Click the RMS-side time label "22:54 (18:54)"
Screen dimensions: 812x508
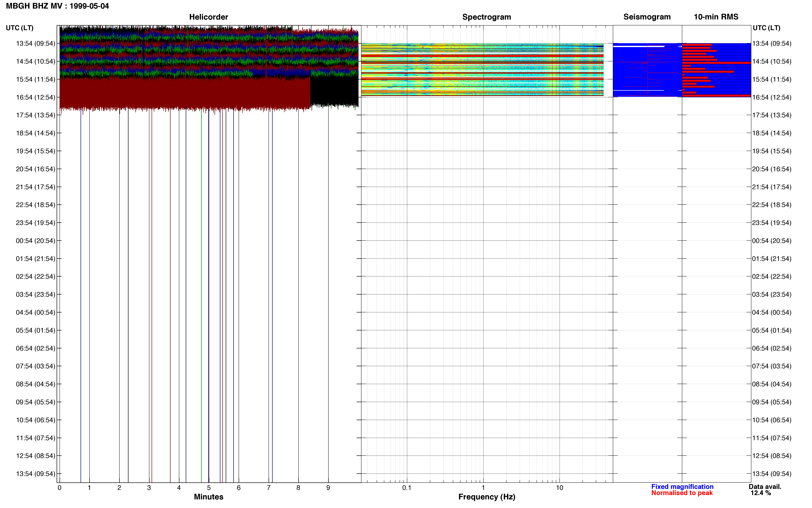[772, 205]
